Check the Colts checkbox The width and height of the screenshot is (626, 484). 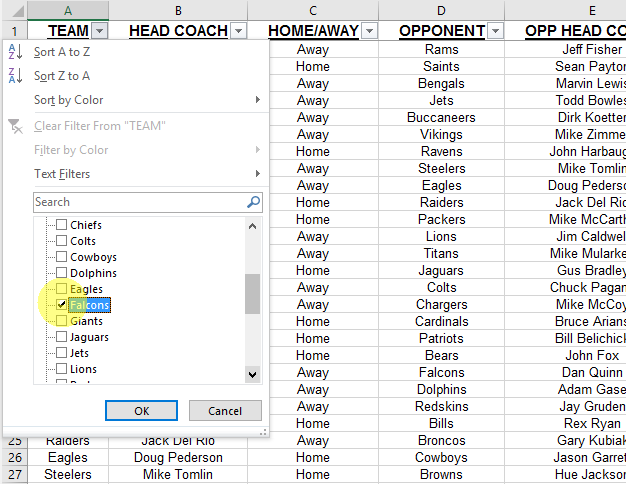pyautogui.click(x=61, y=241)
